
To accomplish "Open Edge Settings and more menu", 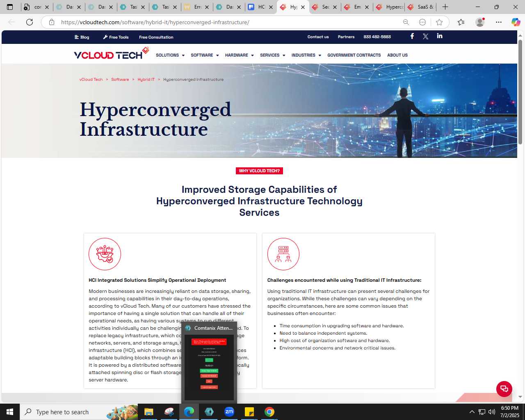I will [499, 22].
